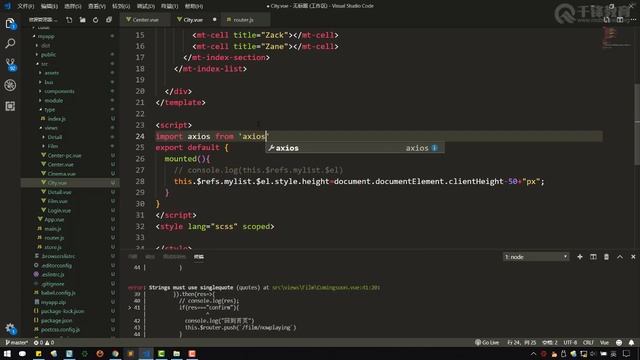640x360 pixels.
Task: Click the New Folder icon in explorer header
Action: 82,20
